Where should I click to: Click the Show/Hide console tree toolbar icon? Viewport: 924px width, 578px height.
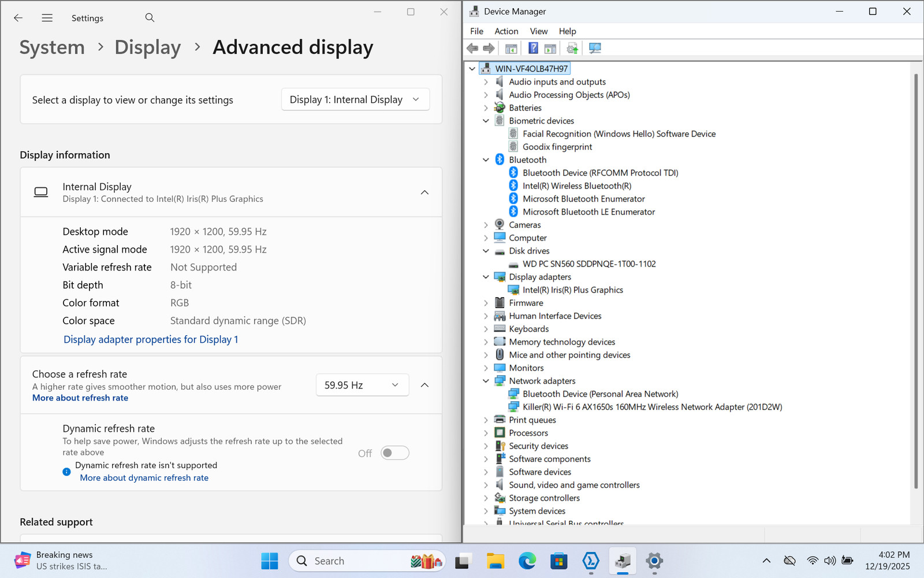pos(511,49)
